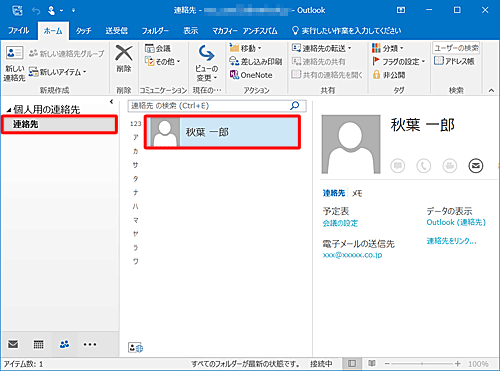This screenshot has height=371, width=500.
Task: Collapse the 個人用の連絡先 group
Action: (9, 110)
